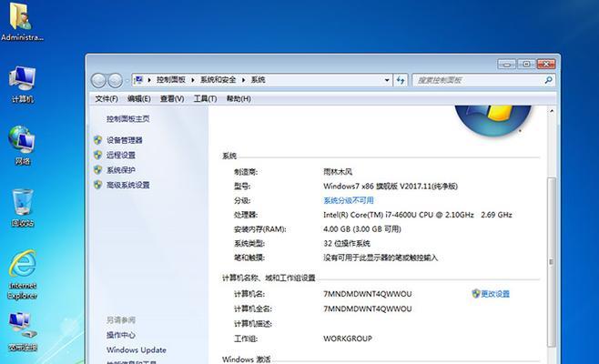Open the 计算机 desktop icon

pos(23,84)
